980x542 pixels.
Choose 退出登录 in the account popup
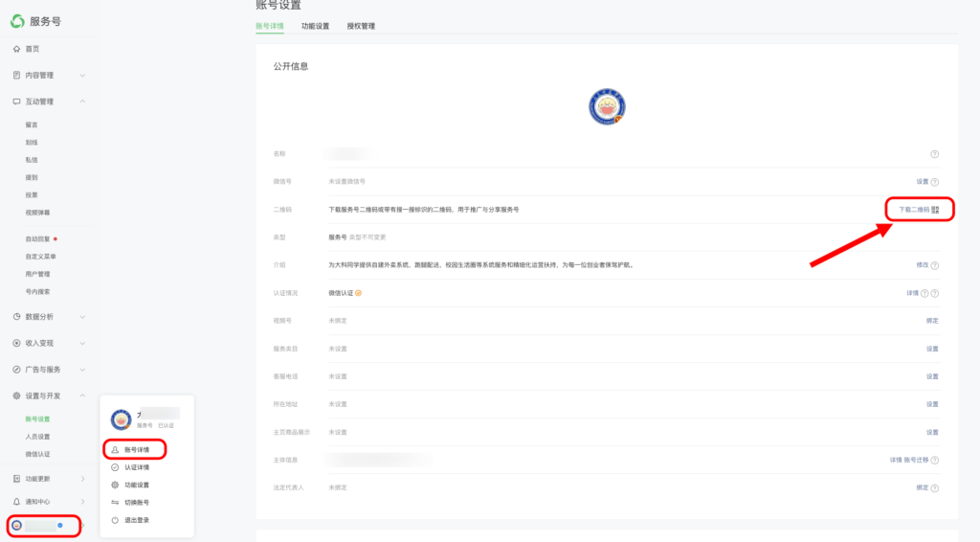[x=136, y=519]
